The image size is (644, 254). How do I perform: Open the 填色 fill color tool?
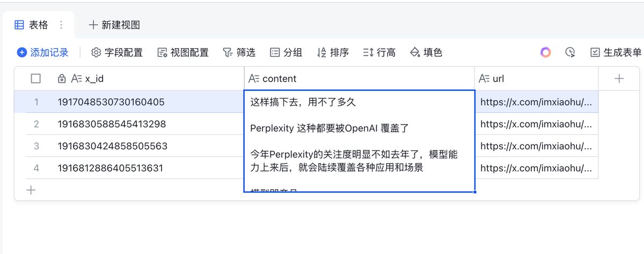click(x=426, y=53)
